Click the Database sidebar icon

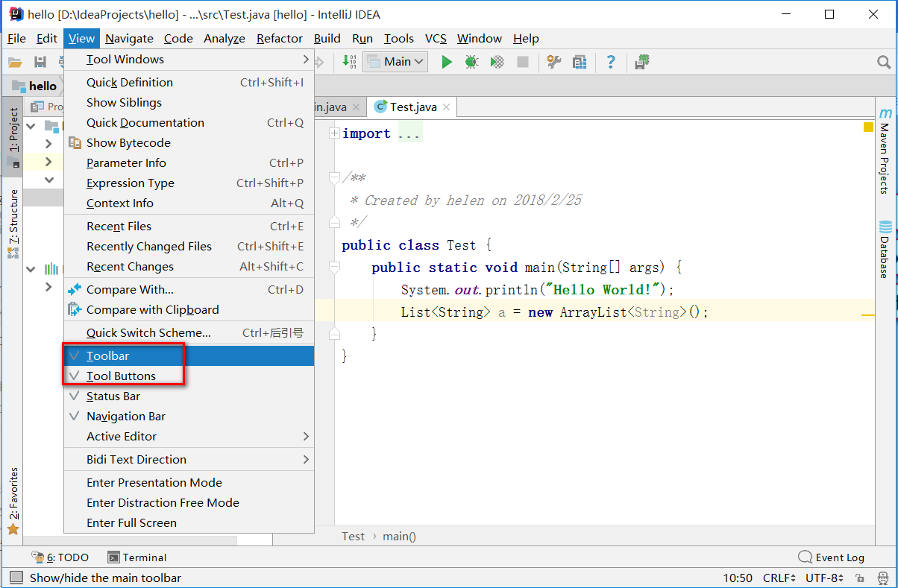[885, 227]
